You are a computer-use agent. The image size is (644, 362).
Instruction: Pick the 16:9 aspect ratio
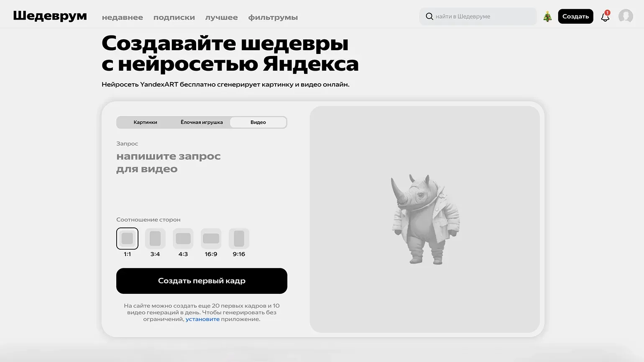(x=211, y=239)
